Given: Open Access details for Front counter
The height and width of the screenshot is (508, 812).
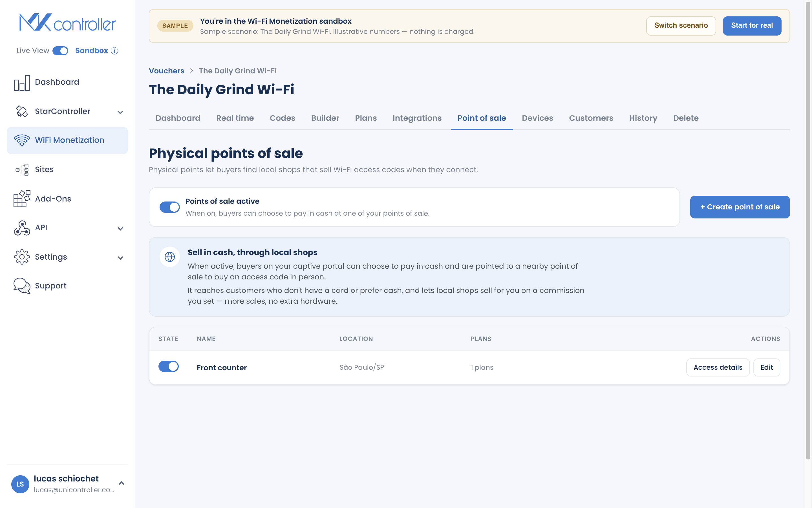Looking at the screenshot, I should pyautogui.click(x=718, y=367).
